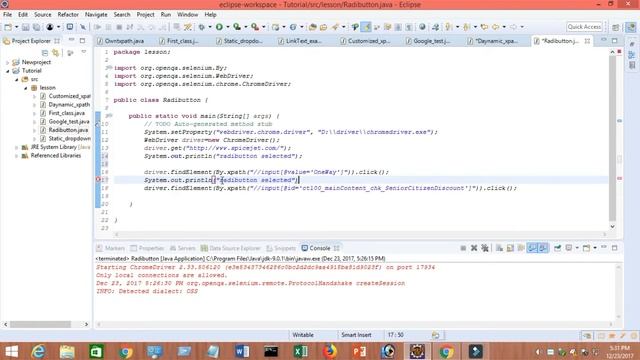Switch to Ownbpath.java editor tab
640x360 pixels.
[x=120, y=41]
